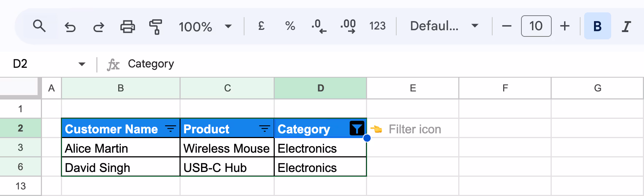Image resolution: width=644 pixels, height=196 pixels.
Task: Select the Alice Martin cell
Action: click(121, 148)
